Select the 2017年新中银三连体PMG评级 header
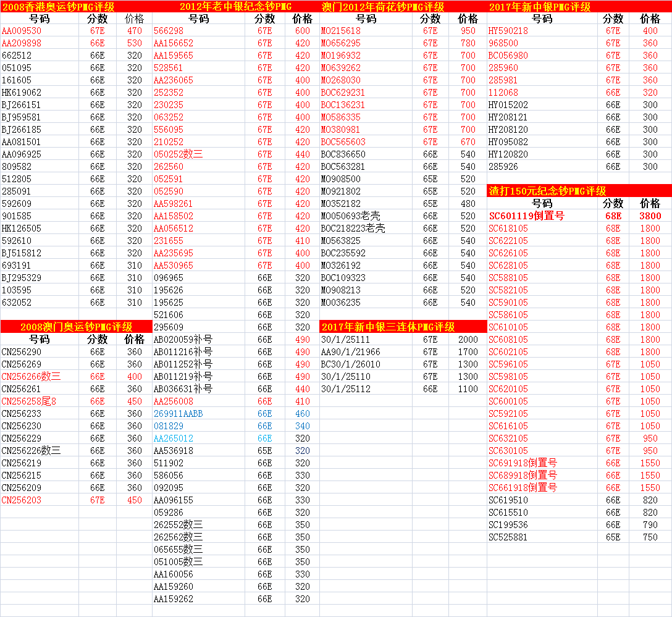Image resolution: width=672 pixels, height=617 pixels. coord(388,327)
